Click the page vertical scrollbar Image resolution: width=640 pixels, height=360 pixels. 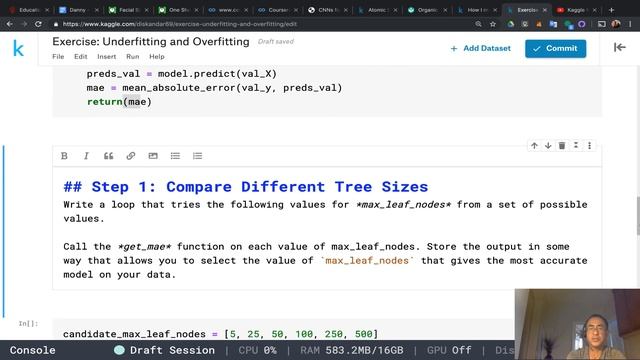tap(638, 216)
